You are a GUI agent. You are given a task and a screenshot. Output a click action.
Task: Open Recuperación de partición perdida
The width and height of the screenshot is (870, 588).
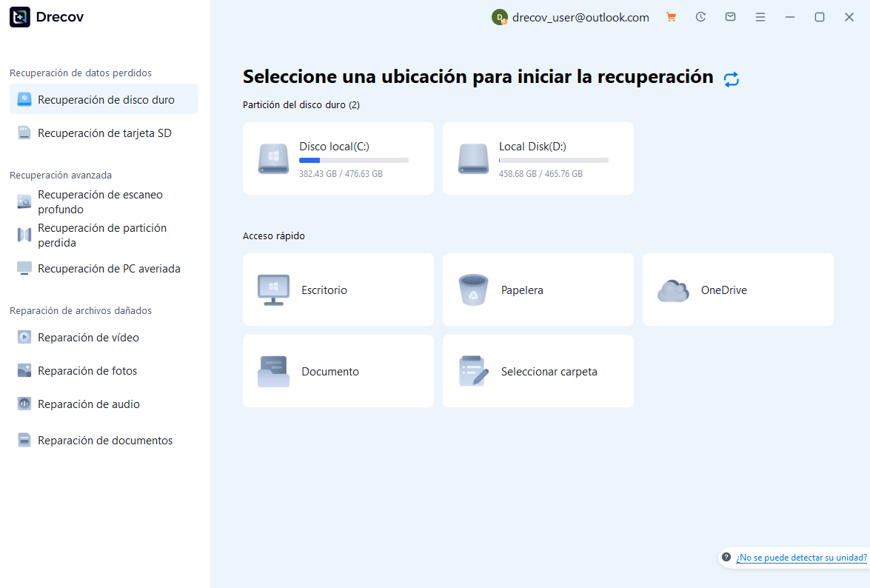click(x=103, y=235)
